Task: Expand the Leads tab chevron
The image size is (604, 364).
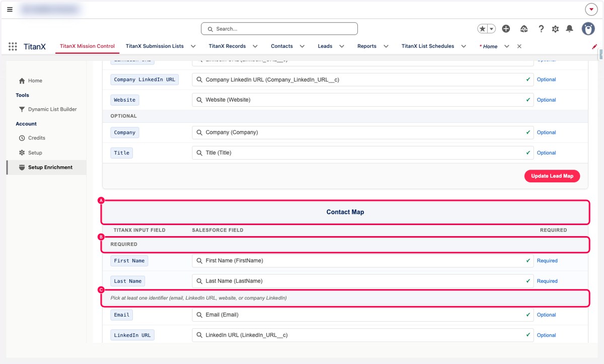Action: (342, 46)
